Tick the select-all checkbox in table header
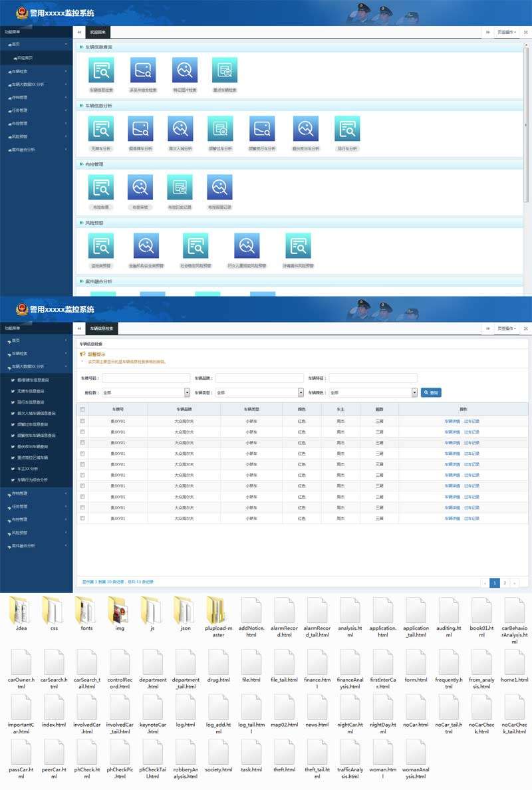This screenshot has width=532, height=790. 82,410
